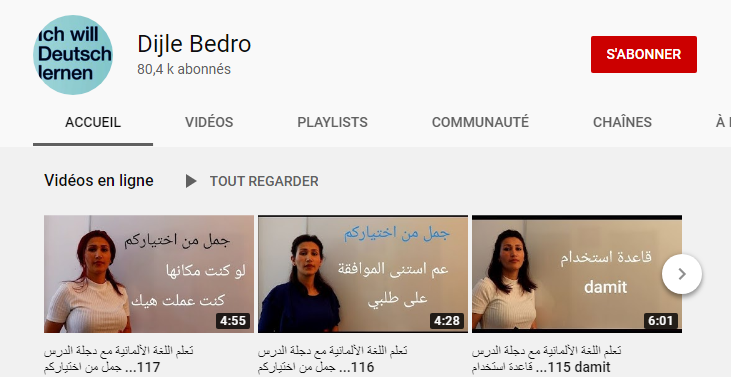Open the Vidéos en ligne section title
The height and width of the screenshot is (377, 731).
click(99, 181)
